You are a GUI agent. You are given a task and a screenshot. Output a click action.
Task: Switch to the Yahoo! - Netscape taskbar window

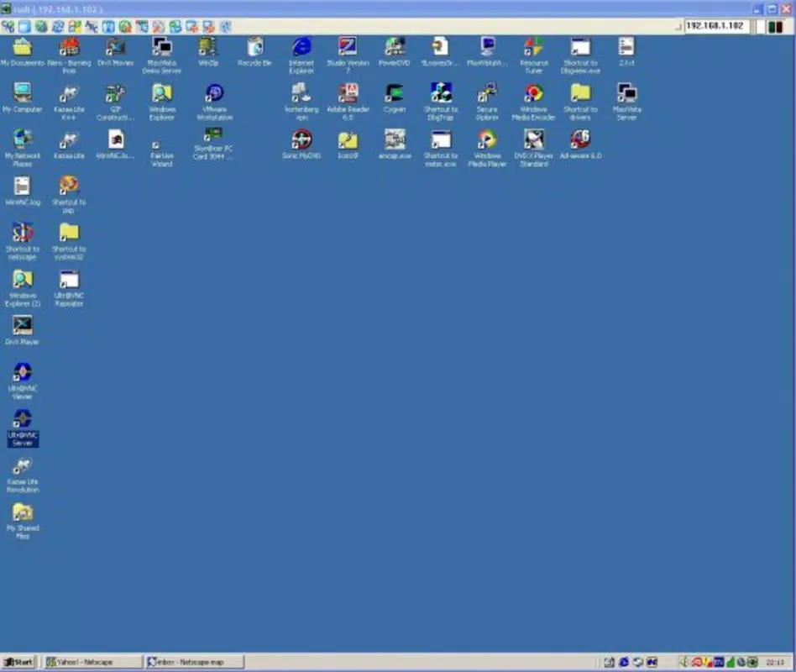93,662
